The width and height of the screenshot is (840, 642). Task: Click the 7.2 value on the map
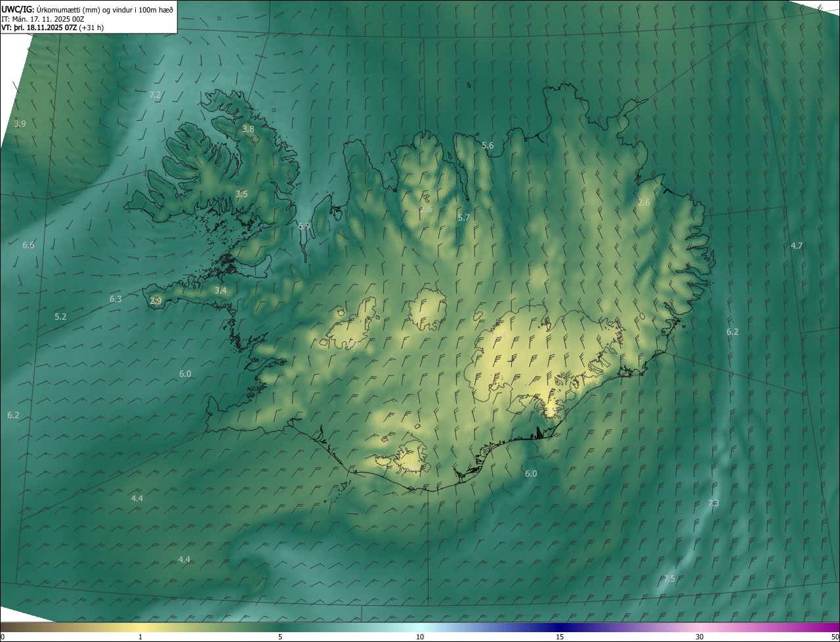coord(155,95)
